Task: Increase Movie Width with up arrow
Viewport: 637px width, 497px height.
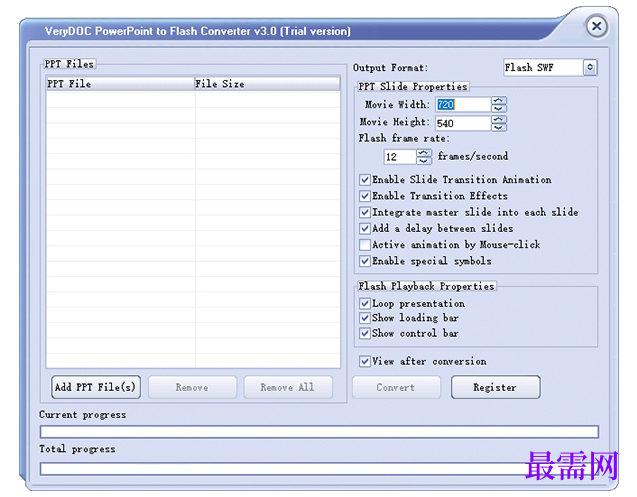Action: pos(499,100)
